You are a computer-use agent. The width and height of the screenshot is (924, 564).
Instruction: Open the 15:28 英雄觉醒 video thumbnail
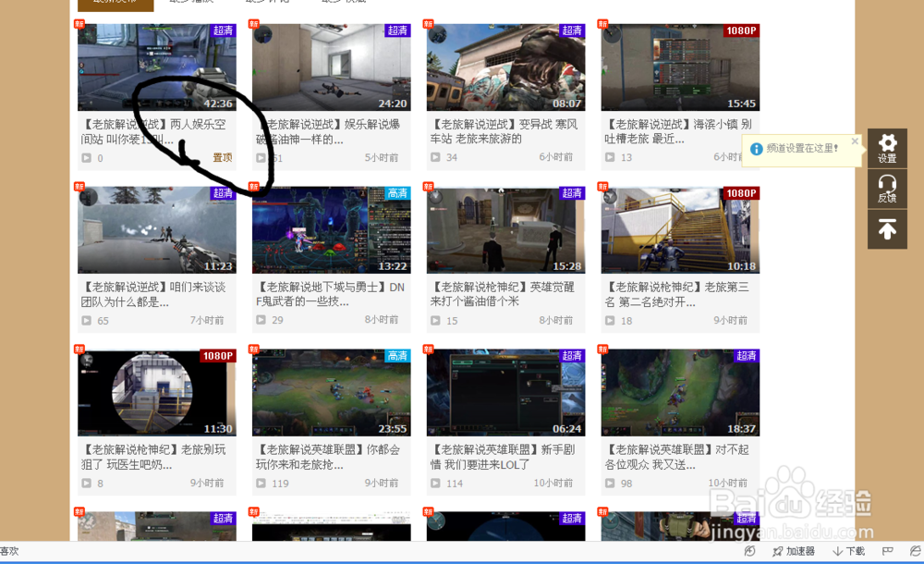click(x=505, y=230)
